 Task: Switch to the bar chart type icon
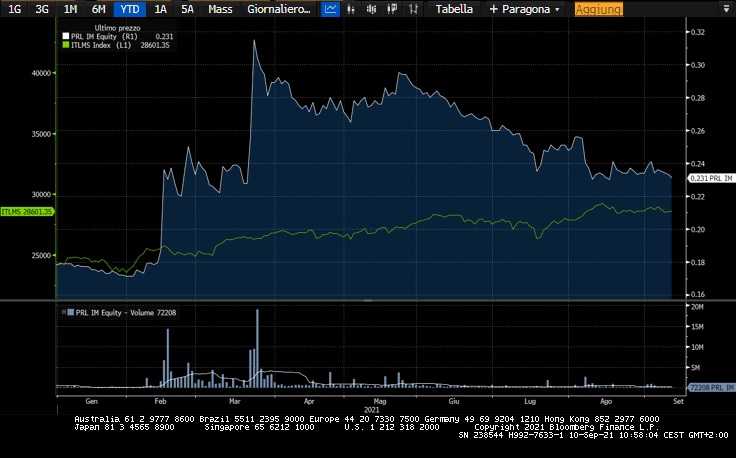pos(351,9)
